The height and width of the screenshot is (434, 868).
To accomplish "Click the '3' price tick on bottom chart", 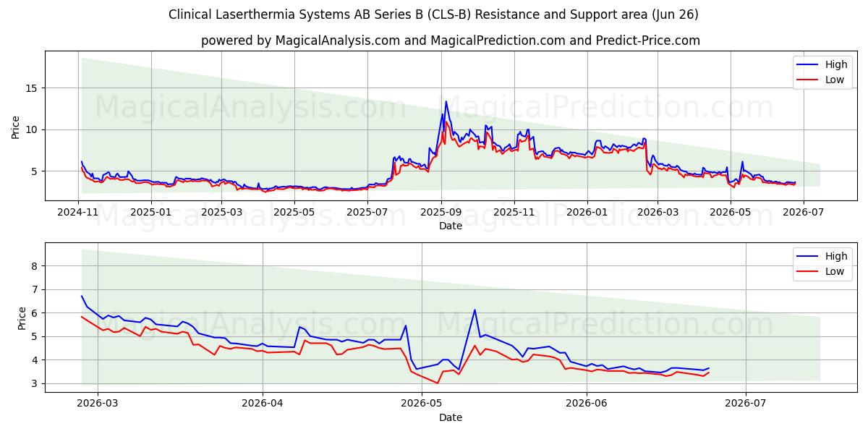I will pyautogui.click(x=36, y=383).
